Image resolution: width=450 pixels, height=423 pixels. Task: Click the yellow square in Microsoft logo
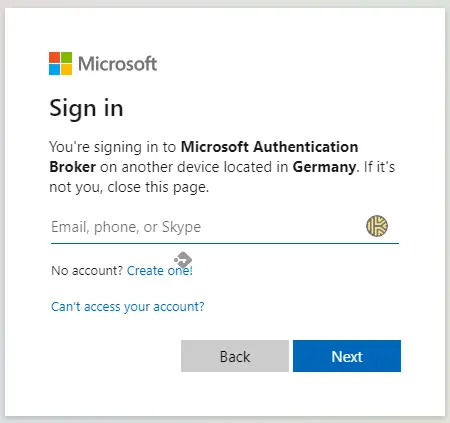(66, 70)
